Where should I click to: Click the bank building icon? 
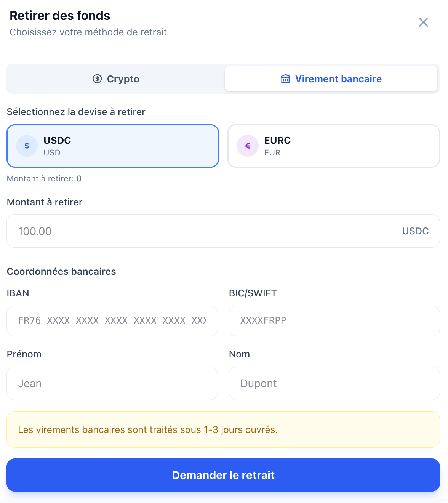click(285, 79)
